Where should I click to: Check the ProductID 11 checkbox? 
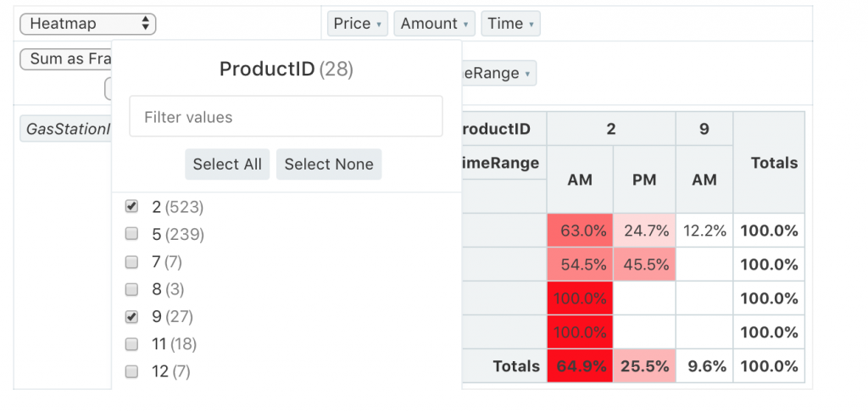(131, 344)
